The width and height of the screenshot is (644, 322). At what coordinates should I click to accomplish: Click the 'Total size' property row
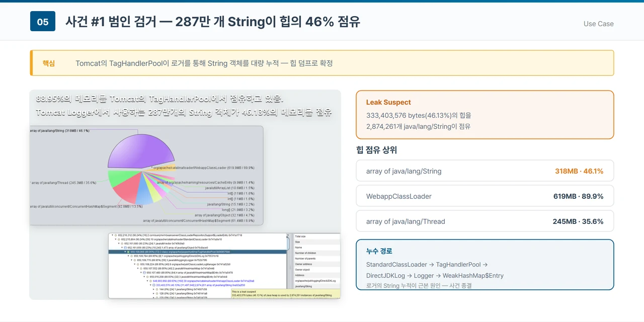pos(317,236)
